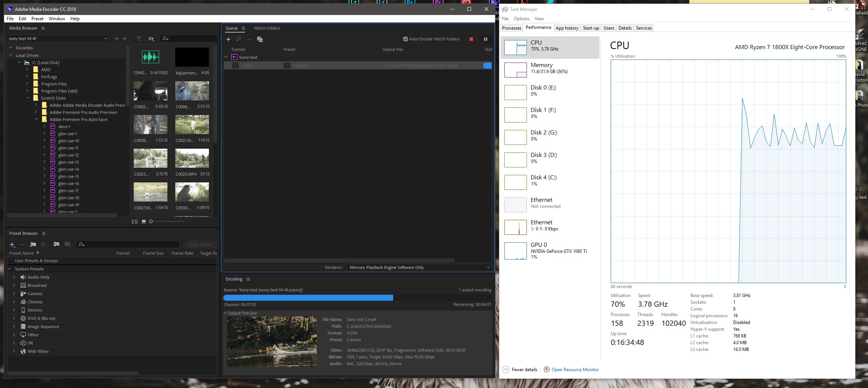Image resolution: width=868 pixels, height=388 pixels.
Task: Switch Media Browser to list view
Action: click(134, 222)
